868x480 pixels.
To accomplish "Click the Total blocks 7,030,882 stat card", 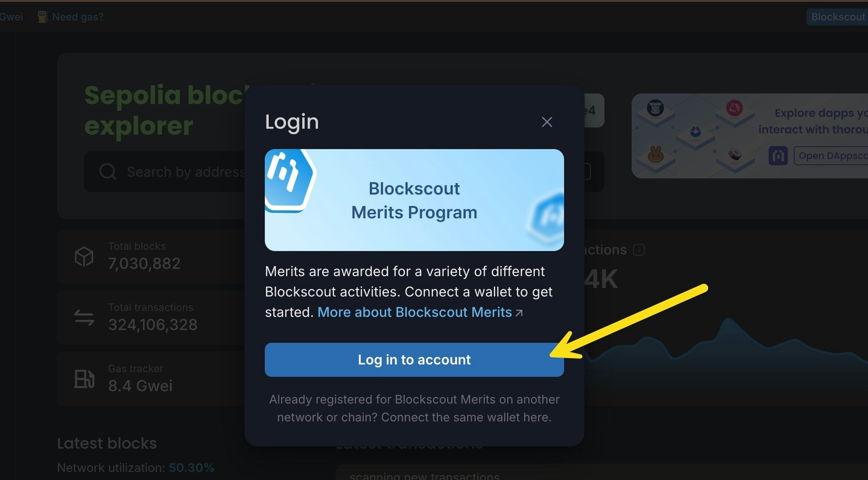I will tap(151, 257).
